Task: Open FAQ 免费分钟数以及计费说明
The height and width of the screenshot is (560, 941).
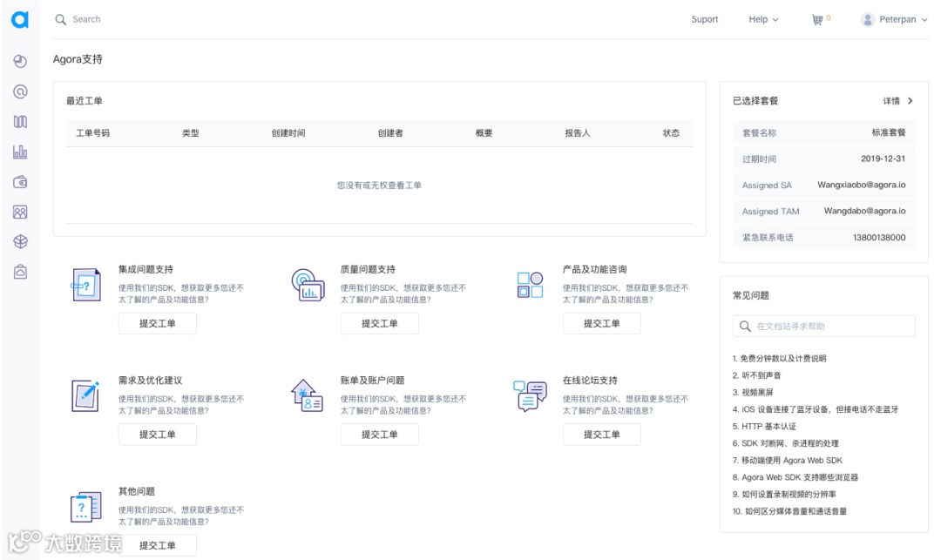Action: [x=779, y=359]
